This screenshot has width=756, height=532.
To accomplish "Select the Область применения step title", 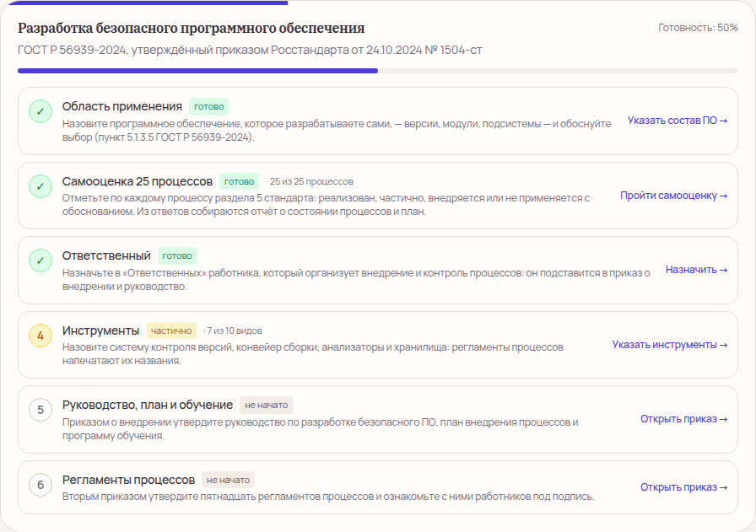I will pyautogui.click(x=122, y=106).
